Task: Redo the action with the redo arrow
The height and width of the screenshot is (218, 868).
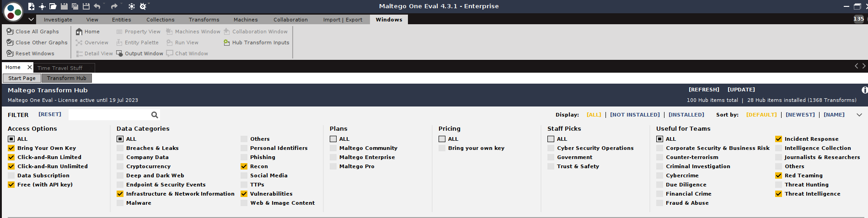Action: click(x=114, y=6)
